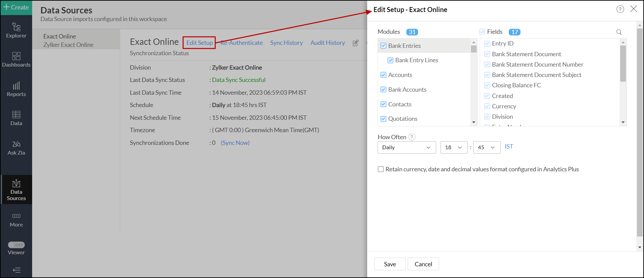
Task: Open the Daily frequency dropdown
Action: (x=406, y=148)
